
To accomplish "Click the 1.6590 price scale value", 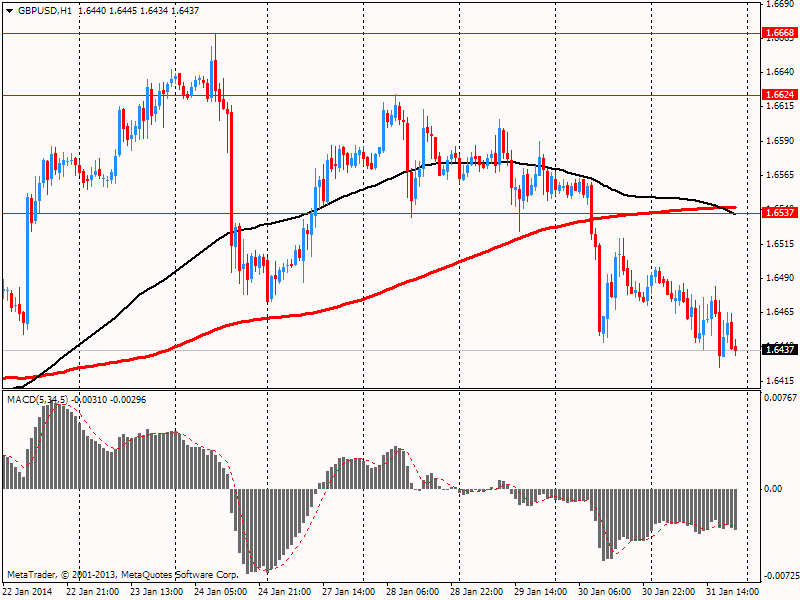I will [781, 141].
